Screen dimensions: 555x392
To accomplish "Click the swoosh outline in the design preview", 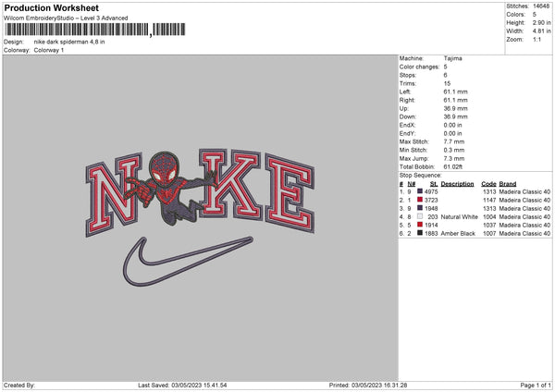I will click(x=188, y=261).
